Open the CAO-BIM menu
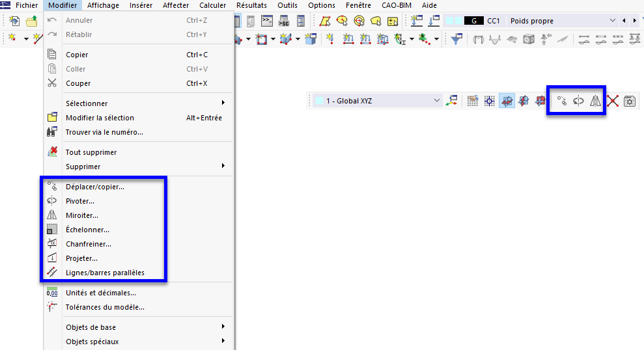Viewport: 644px width, 350px height. coord(397,5)
